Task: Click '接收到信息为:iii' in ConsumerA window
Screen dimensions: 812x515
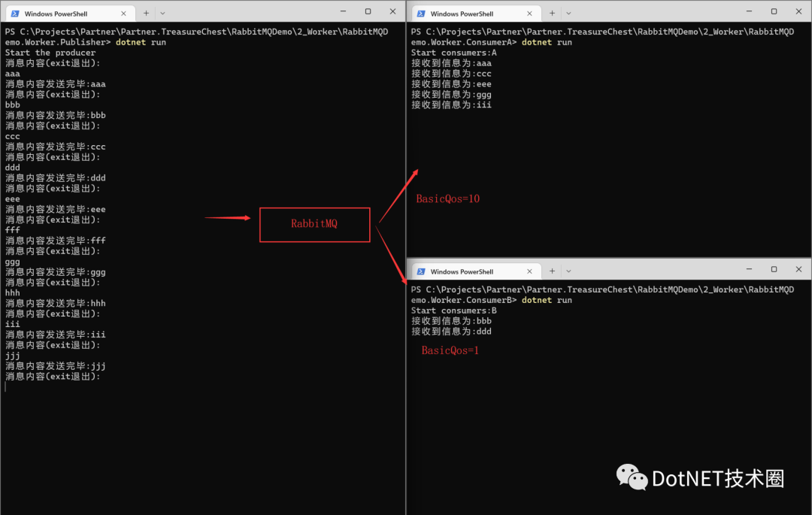Action: 451,105
